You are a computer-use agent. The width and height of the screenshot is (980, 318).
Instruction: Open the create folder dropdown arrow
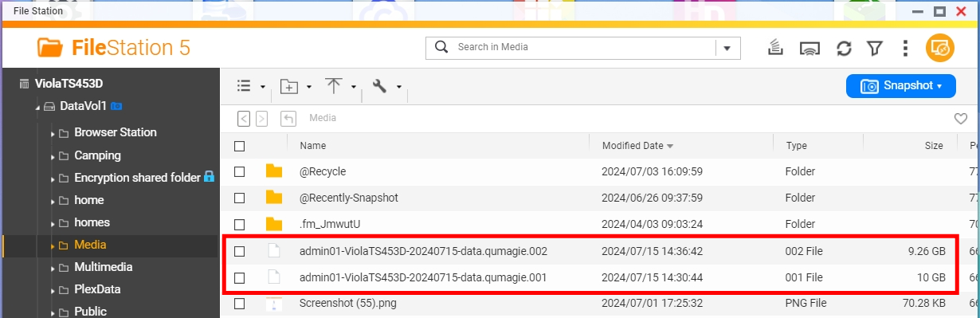pyautogui.click(x=308, y=87)
